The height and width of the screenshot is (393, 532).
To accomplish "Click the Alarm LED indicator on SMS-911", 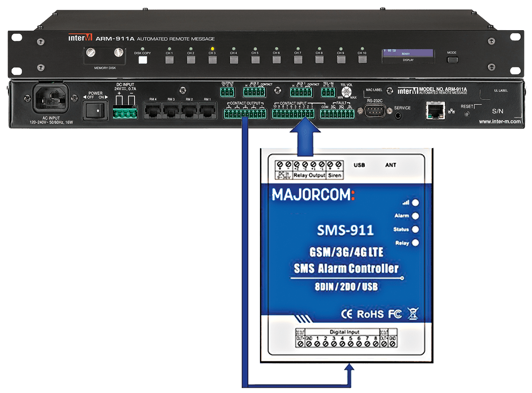I will pyautogui.click(x=415, y=216).
